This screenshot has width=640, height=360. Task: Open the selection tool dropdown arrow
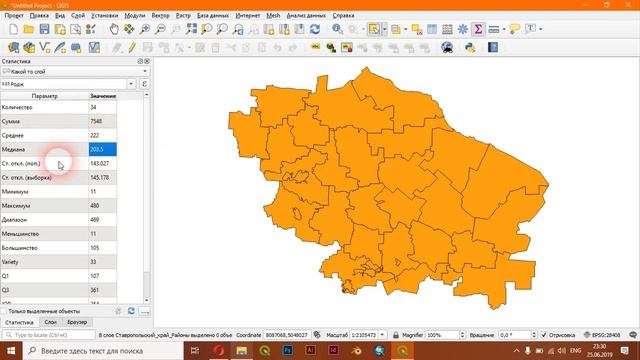click(x=384, y=29)
